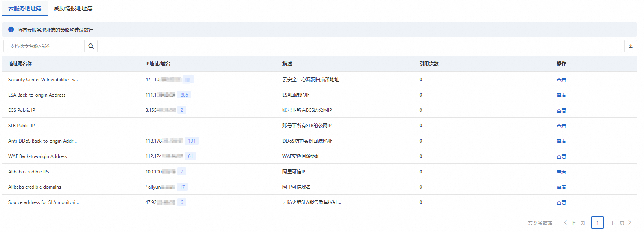Click description 账号下所有ECS的公网IP
This screenshot has height=232, width=644.
pos(307,110)
